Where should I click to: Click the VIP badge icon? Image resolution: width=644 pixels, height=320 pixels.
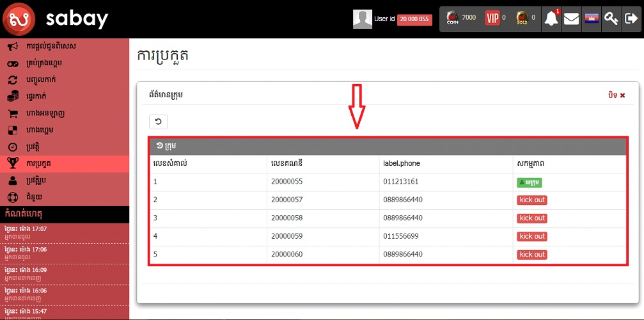492,18
